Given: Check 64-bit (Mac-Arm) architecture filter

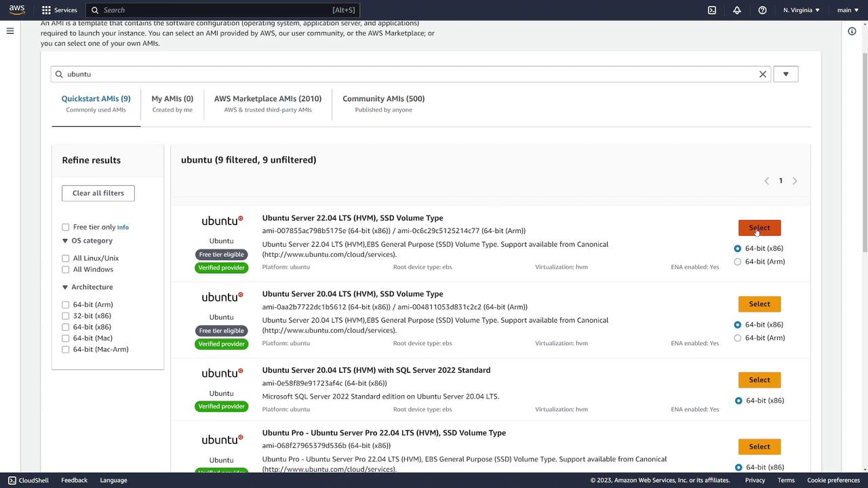Looking at the screenshot, I should pyautogui.click(x=66, y=349).
